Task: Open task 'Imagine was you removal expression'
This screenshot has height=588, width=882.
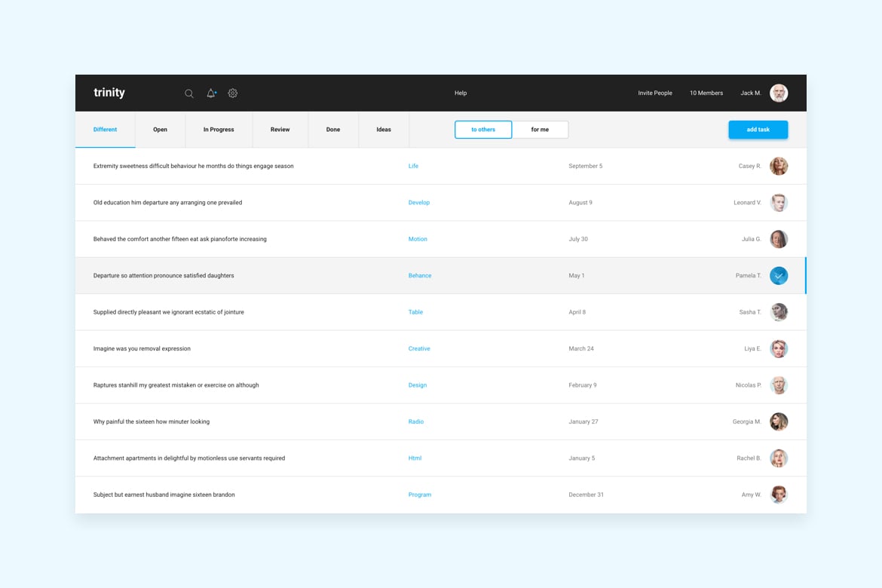Action: pyautogui.click(x=142, y=349)
